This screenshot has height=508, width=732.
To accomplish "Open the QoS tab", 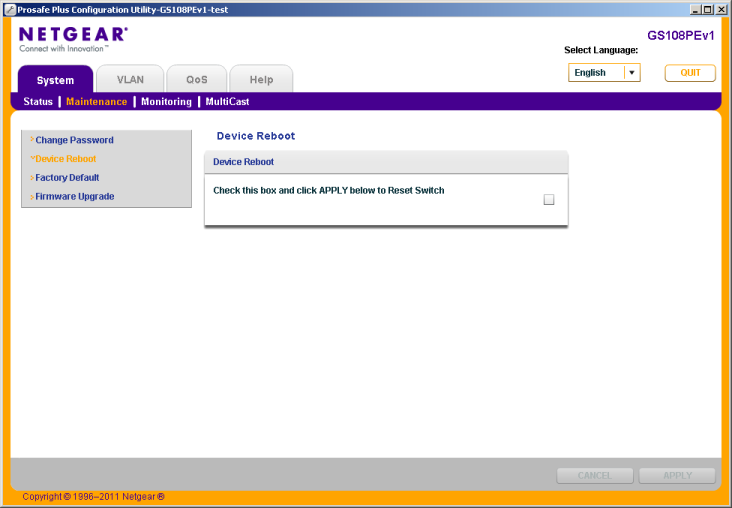I will (x=197, y=79).
